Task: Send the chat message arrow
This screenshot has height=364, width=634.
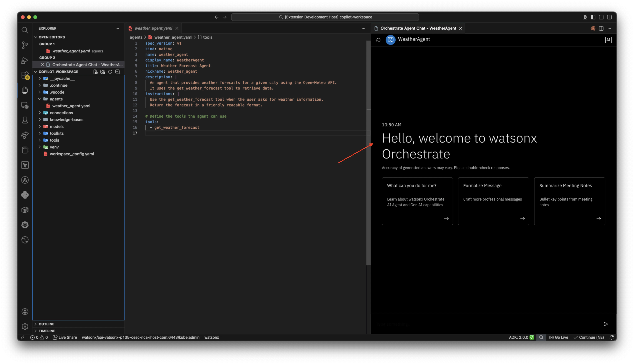Action: pyautogui.click(x=606, y=324)
